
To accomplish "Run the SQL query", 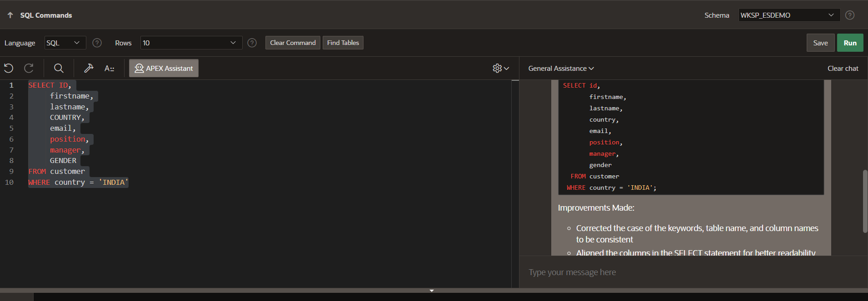I will (850, 43).
